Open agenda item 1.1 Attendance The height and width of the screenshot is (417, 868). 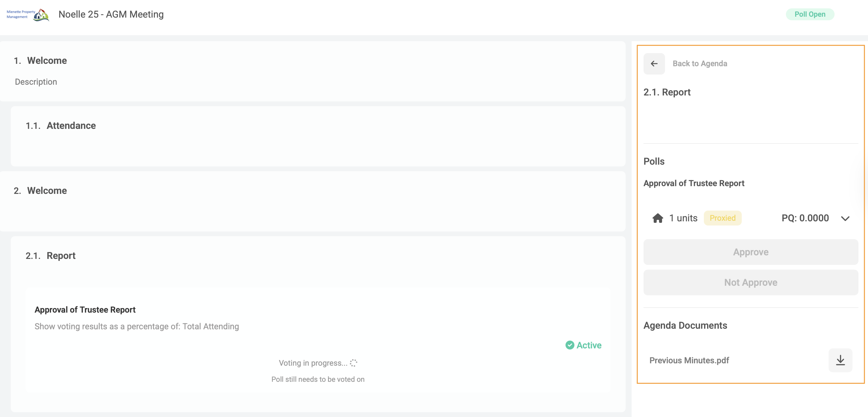click(x=71, y=126)
